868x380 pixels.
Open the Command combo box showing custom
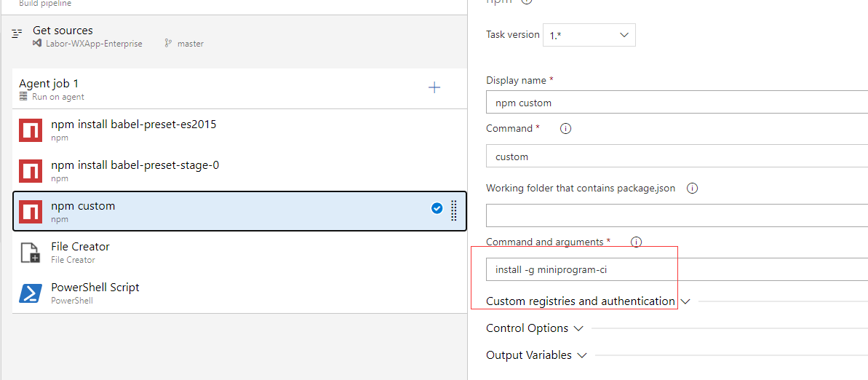point(677,157)
